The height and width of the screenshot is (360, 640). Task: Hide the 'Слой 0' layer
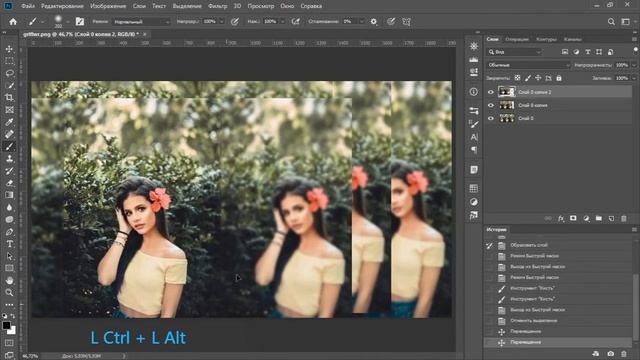tap(491, 118)
